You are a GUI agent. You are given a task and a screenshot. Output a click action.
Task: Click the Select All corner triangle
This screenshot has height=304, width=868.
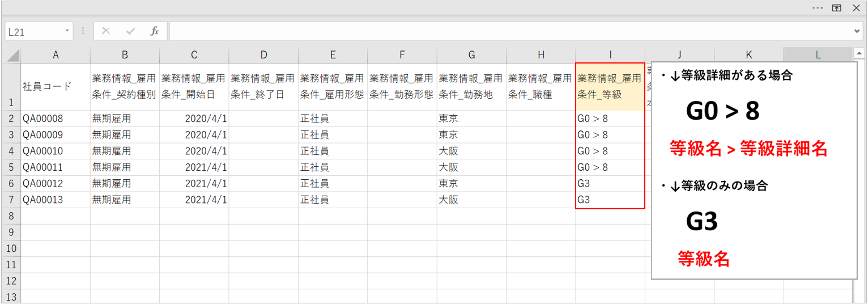12,55
